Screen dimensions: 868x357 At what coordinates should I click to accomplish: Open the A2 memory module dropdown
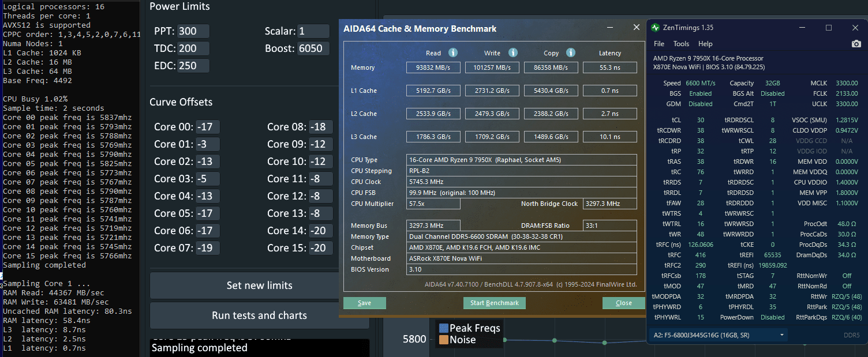(x=719, y=335)
